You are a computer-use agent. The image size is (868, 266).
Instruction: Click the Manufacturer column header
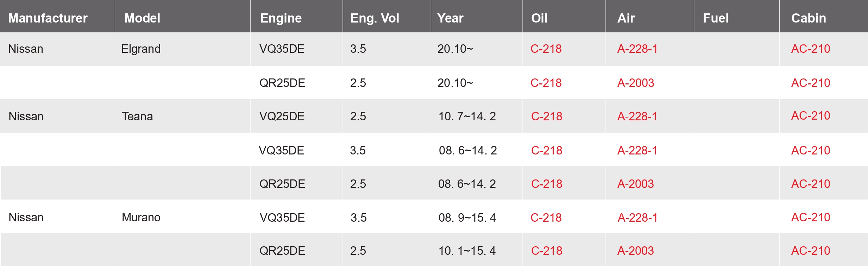pyautogui.click(x=48, y=18)
